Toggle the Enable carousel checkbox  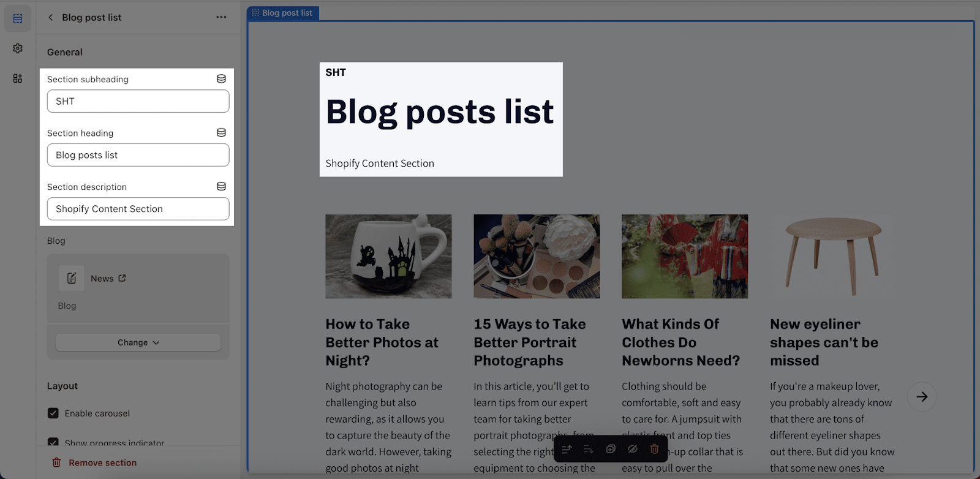click(x=53, y=413)
